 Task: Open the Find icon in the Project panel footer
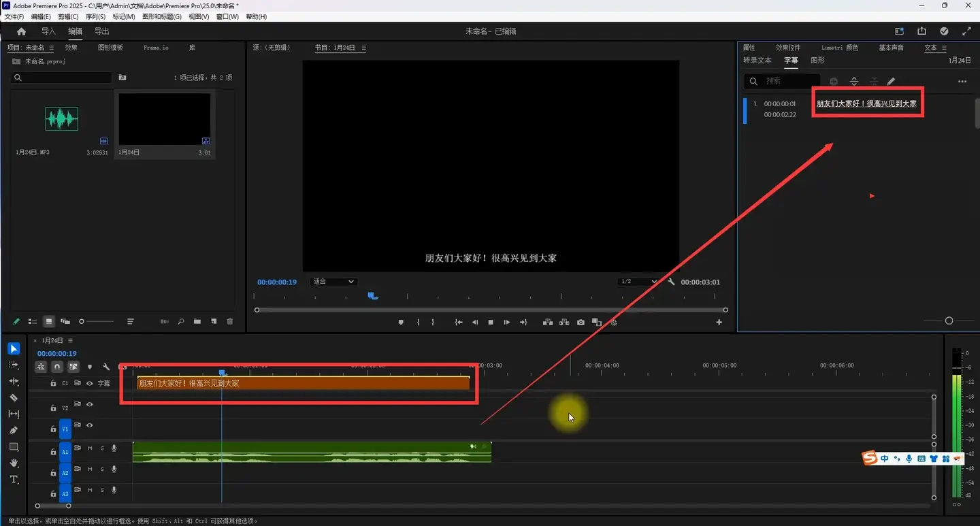(x=181, y=321)
